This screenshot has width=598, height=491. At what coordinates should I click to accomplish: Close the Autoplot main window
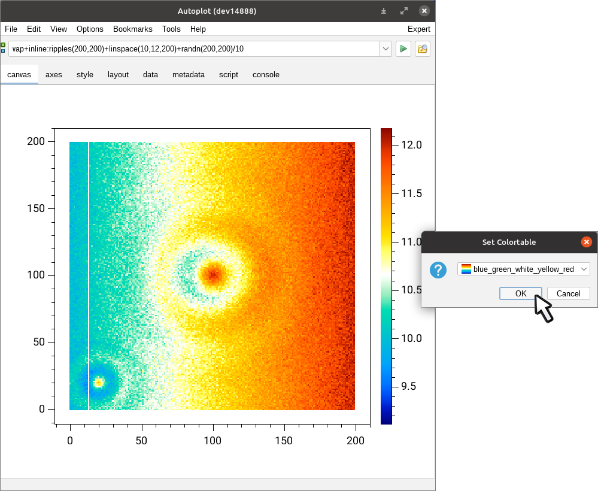pyautogui.click(x=424, y=11)
